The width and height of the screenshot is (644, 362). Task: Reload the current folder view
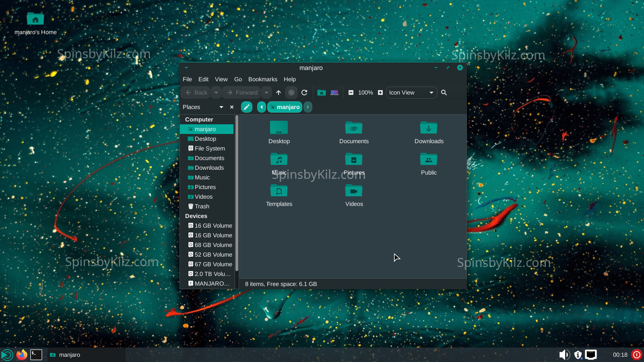click(x=304, y=93)
